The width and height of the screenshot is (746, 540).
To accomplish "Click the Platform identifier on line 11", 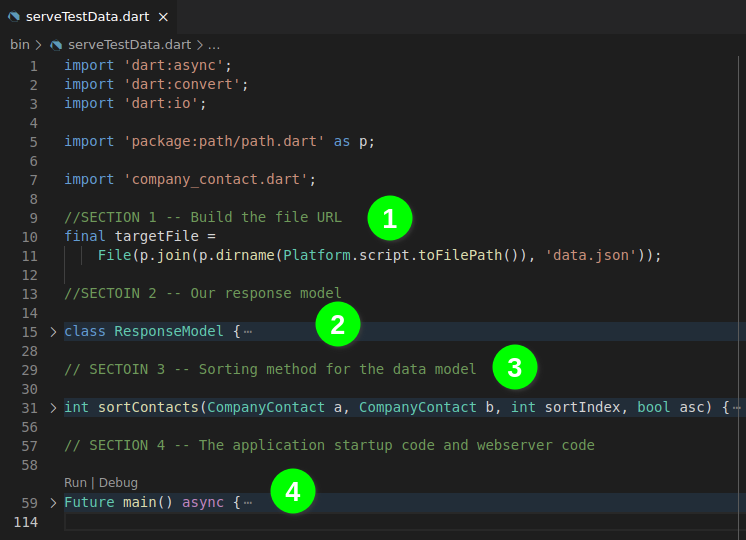I will click(x=316, y=255).
